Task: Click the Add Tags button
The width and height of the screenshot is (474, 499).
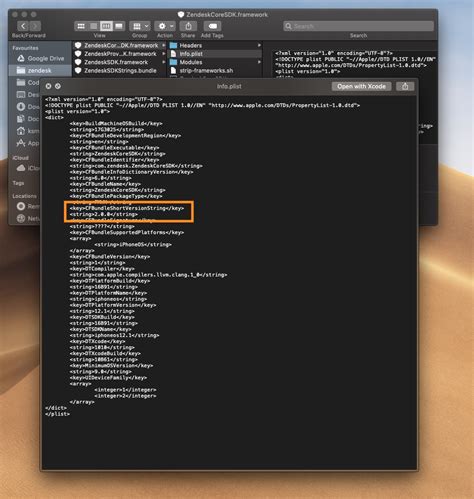Action: 212,26
